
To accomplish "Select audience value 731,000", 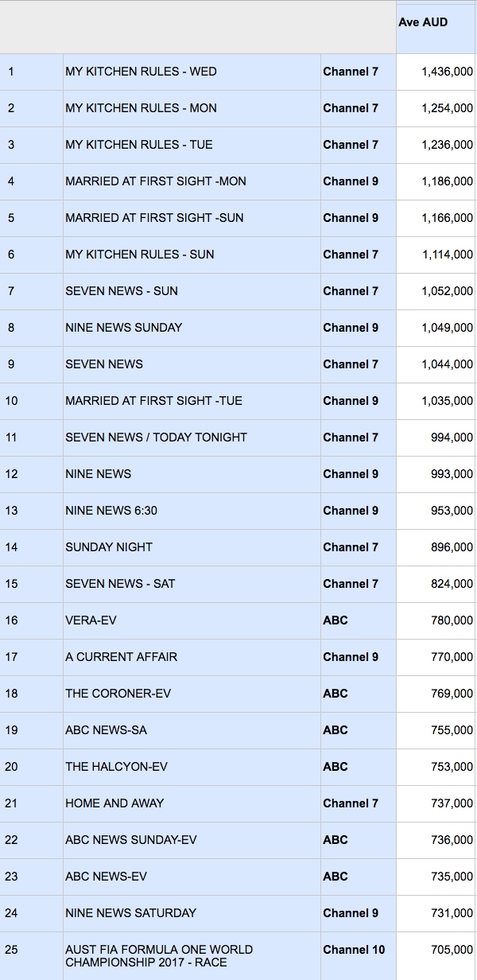I will tap(436, 913).
